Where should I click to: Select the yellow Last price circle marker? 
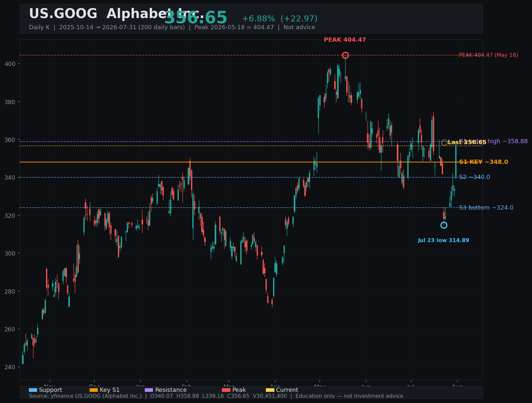click(444, 143)
